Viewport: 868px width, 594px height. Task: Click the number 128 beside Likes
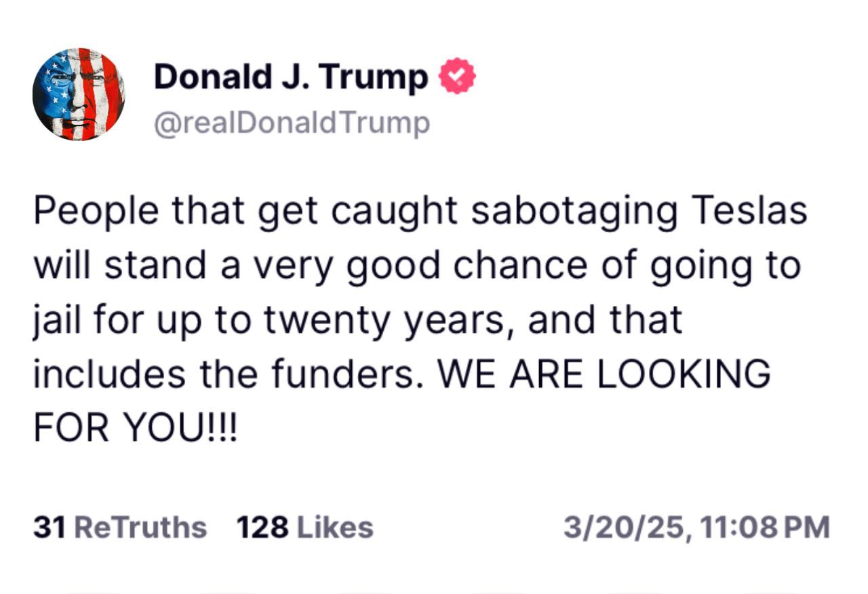[262, 527]
